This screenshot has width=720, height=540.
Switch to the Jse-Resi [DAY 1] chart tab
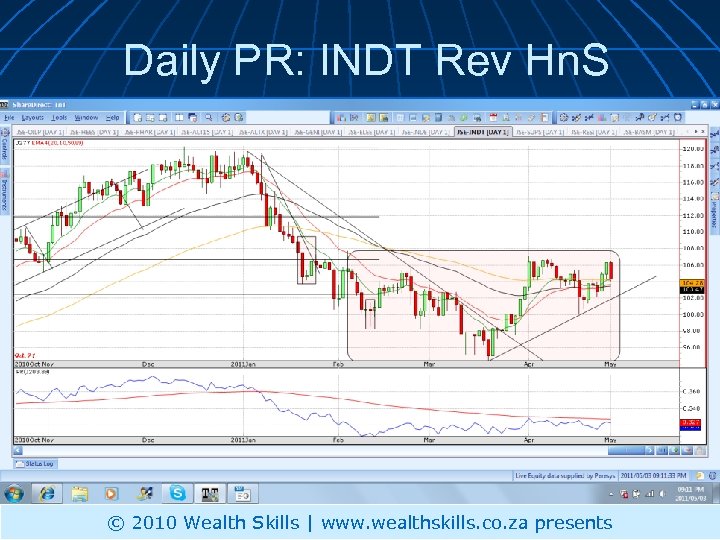pos(593,132)
